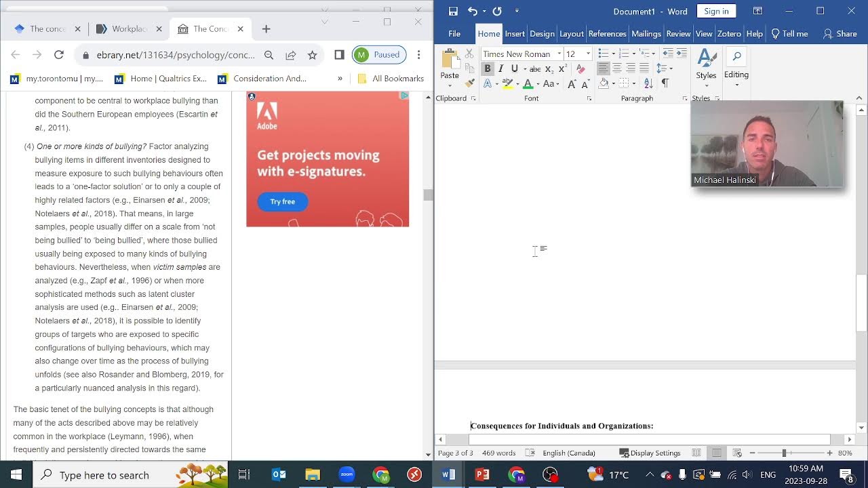Open File Explorer from the taskbar
The width and height of the screenshot is (868, 488).
point(313,474)
